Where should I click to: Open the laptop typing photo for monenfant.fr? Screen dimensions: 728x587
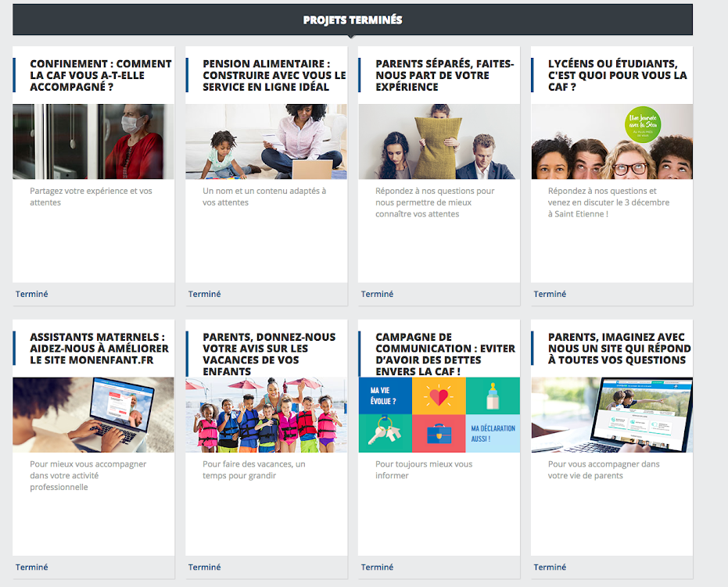93,415
